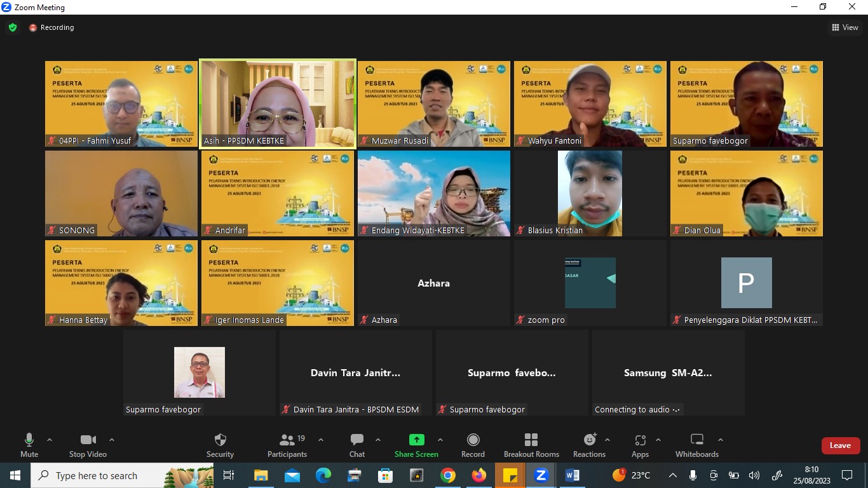This screenshot has height=488, width=868.
Task: Mute the microphone in Zoom toolbar
Action: coord(29,445)
